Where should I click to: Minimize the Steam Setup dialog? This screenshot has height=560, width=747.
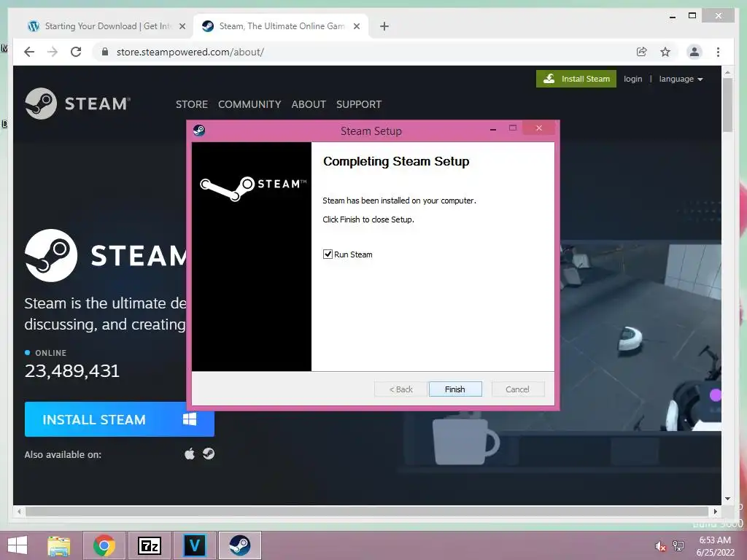(493, 128)
